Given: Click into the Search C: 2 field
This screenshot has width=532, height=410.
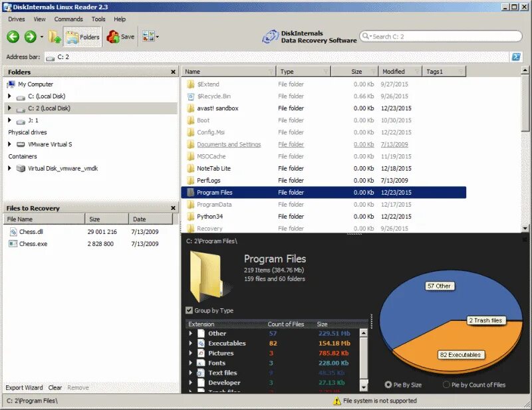Looking at the screenshot, I should coord(440,37).
